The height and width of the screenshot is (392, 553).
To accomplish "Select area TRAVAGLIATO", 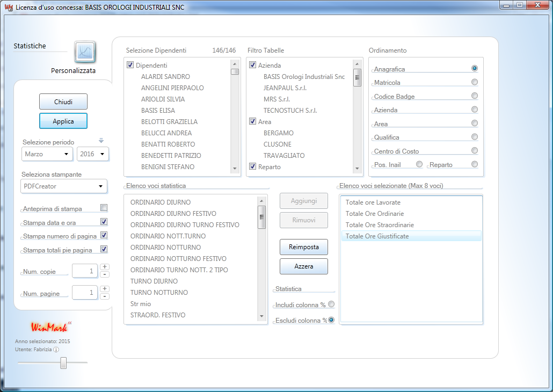I will tap(284, 156).
